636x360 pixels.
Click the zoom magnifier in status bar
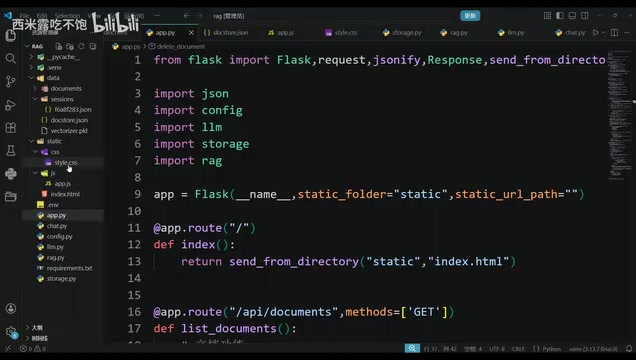[412, 348]
